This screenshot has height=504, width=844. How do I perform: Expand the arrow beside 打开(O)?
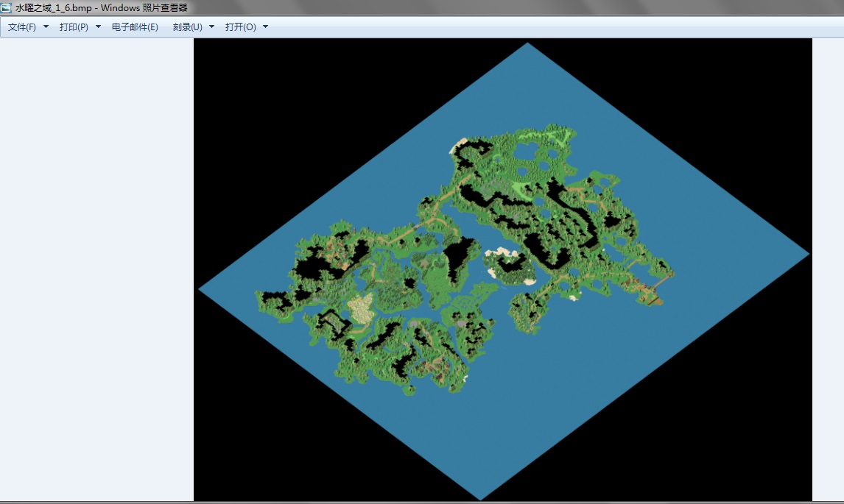click(265, 27)
